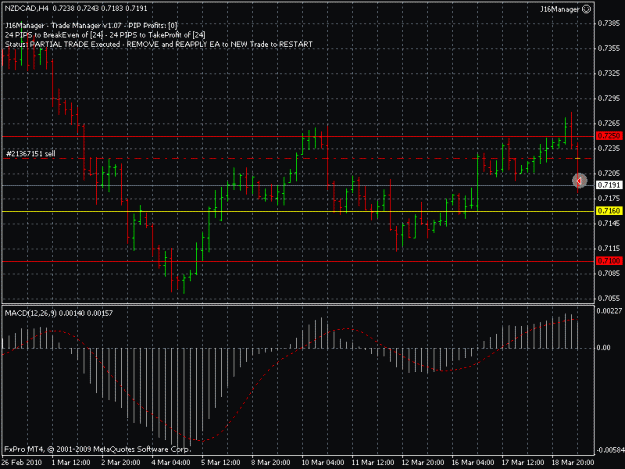Click the Status PARTIAL TRADE Executed message
Viewport: 625px width, 469px height.
159,44
